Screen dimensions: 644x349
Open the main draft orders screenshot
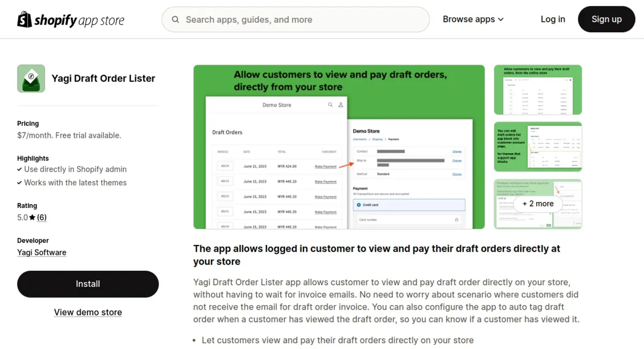(x=339, y=147)
